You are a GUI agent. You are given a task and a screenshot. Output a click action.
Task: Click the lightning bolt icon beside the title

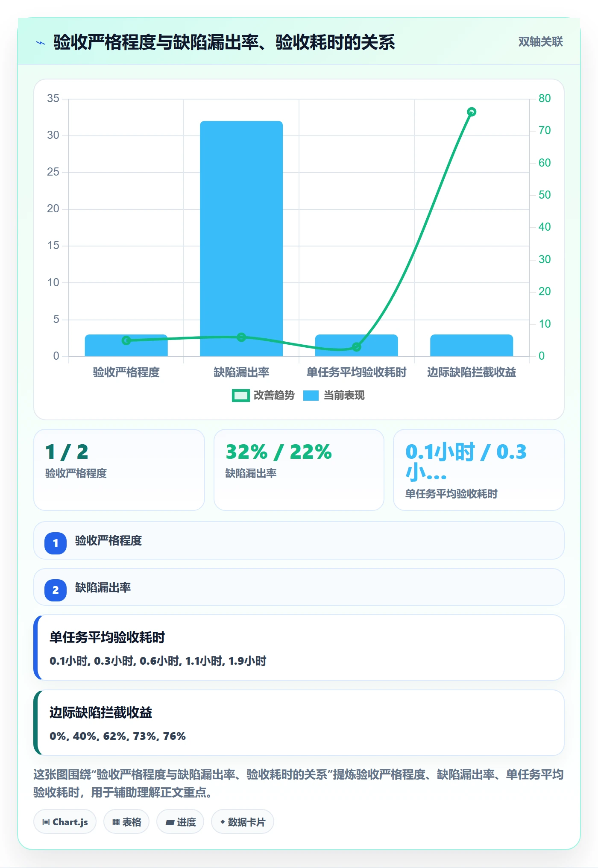click(x=41, y=43)
